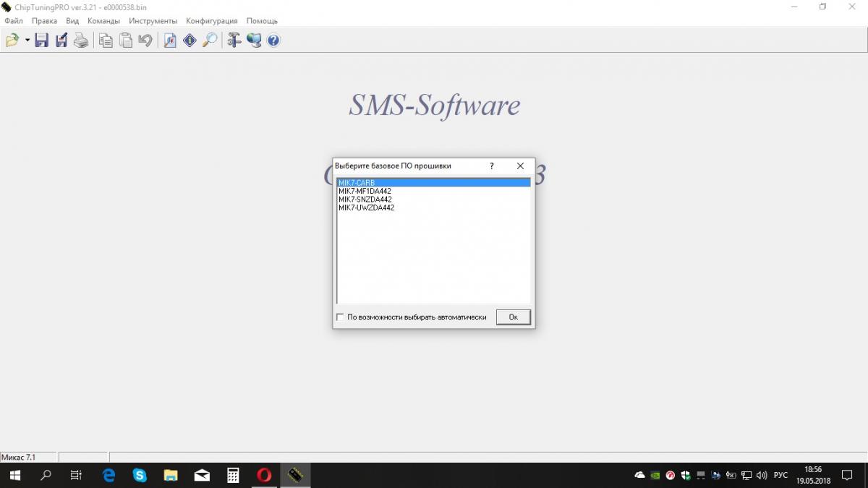
Task: Click the taskbar search magnifier icon
Action: (46, 475)
